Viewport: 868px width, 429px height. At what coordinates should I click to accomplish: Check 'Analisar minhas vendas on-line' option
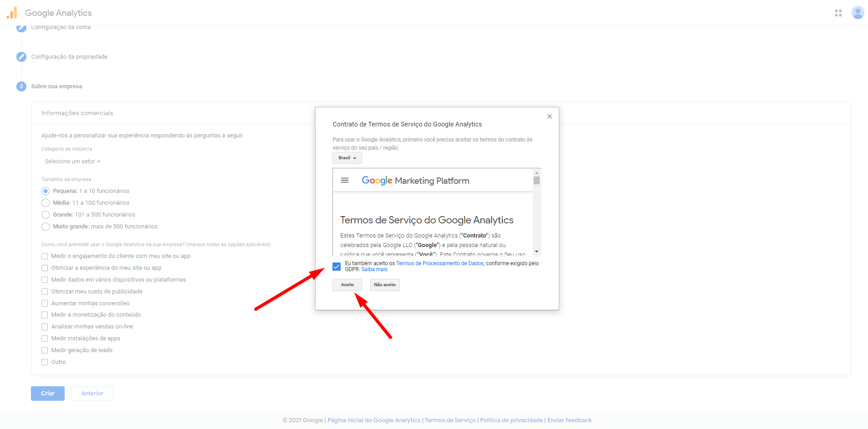[x=45, y=327]
